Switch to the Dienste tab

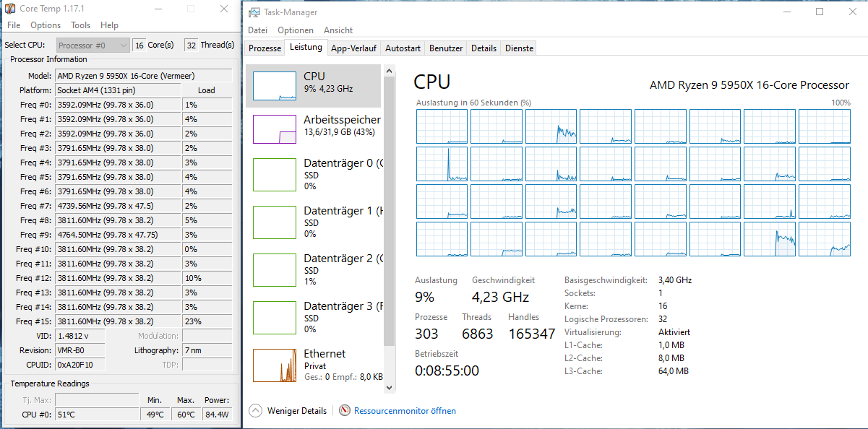(519, 48)
